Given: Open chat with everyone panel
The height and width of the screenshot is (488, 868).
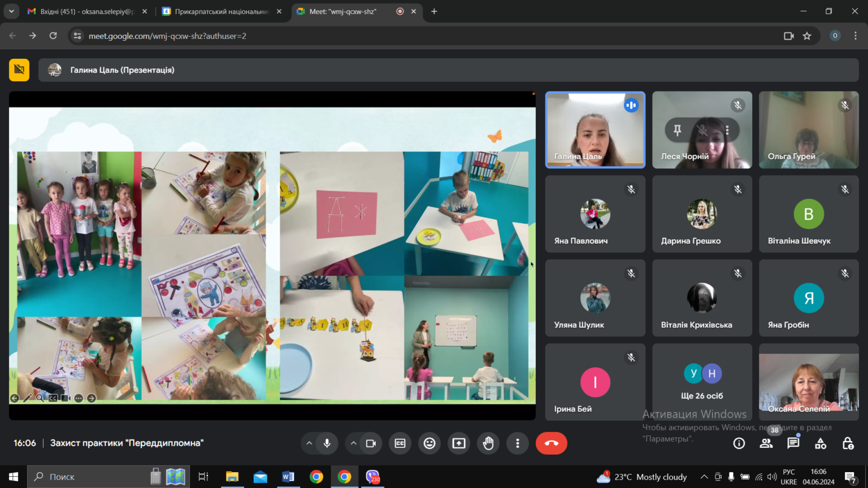Looking at the screenshot, I should [793, 443].
